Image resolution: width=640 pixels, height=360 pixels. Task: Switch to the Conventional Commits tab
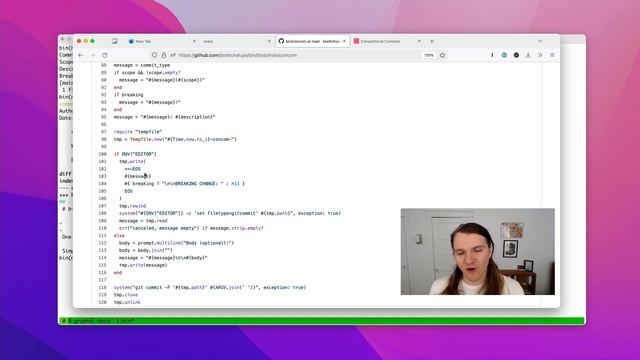[x=387, y=41]
